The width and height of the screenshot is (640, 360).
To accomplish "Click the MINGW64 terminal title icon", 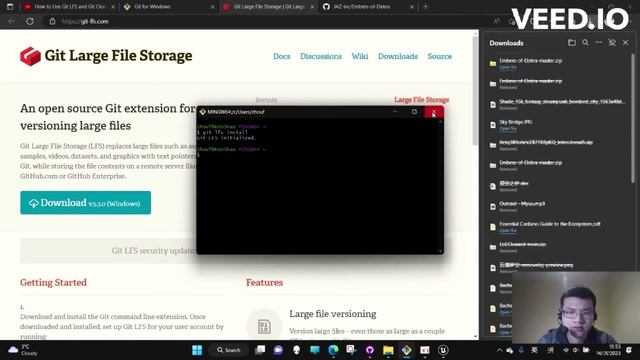I will click(202, 112).
